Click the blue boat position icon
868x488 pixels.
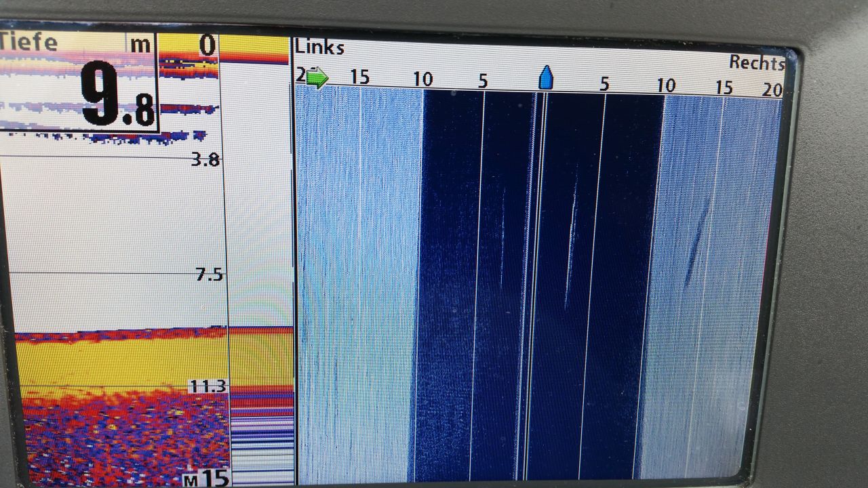pyautogui.click(x=546, y=78)
